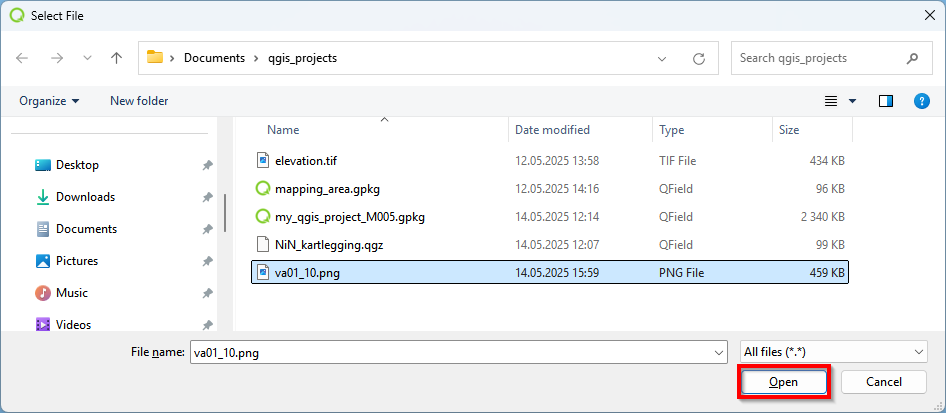Click the search magnifier icon
This screenshot has height=413, width=946.
[912, 58]
